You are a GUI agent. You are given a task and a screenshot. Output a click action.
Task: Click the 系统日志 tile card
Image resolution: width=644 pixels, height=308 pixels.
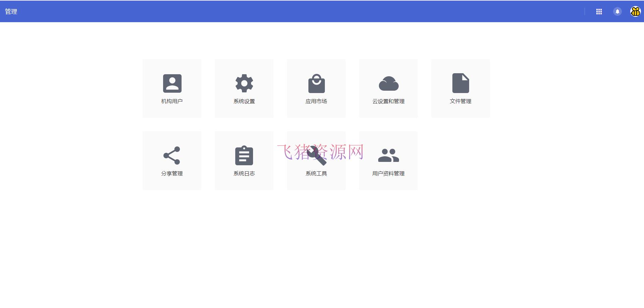click(x=244, y=161)
